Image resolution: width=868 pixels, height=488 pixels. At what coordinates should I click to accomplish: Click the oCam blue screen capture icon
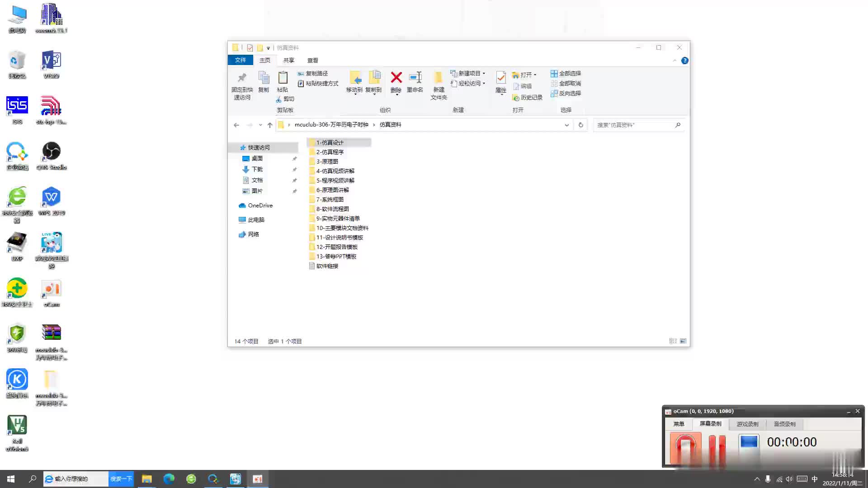tap(749, 442)
